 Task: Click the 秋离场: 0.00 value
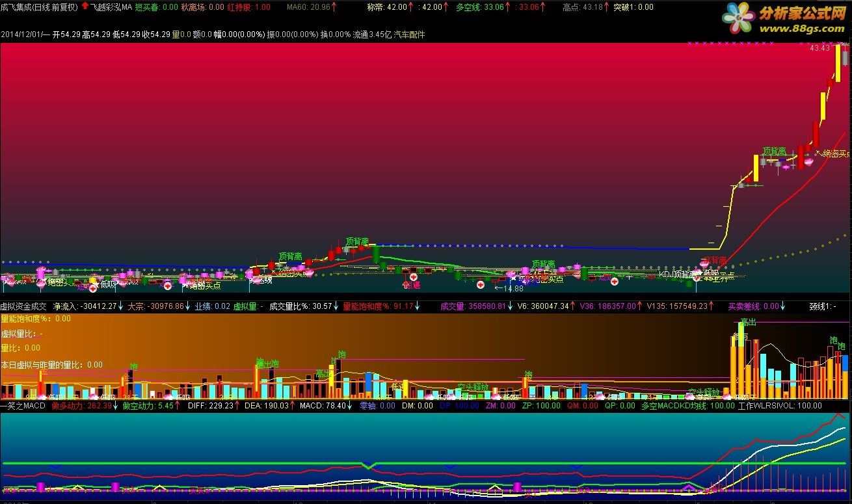coord(202,7)
